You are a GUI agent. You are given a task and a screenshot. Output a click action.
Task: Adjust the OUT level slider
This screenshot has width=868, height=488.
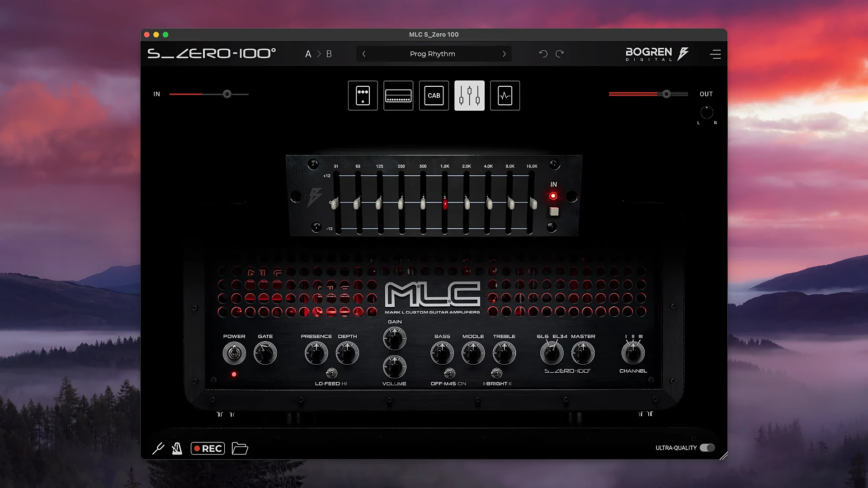[x=666, y=94]
